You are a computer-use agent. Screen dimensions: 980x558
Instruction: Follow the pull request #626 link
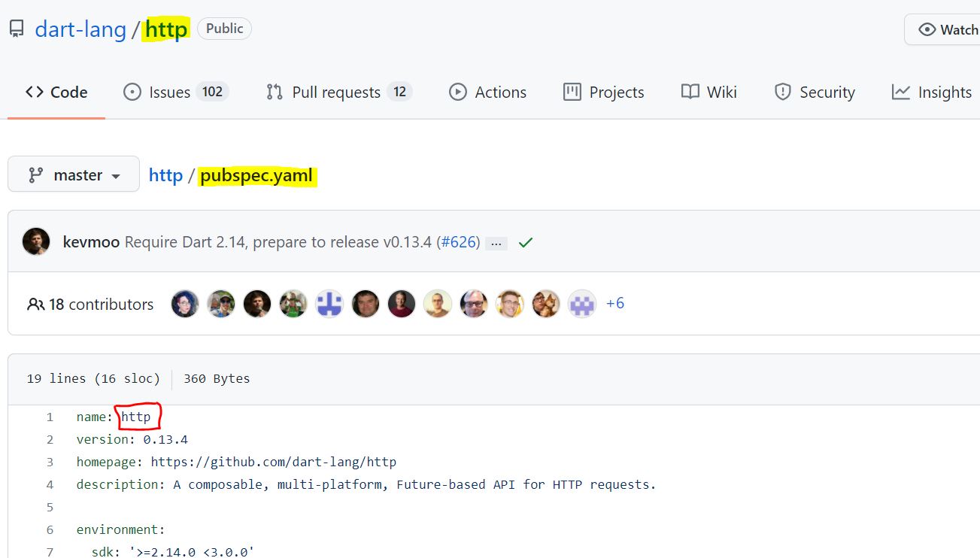460,242
